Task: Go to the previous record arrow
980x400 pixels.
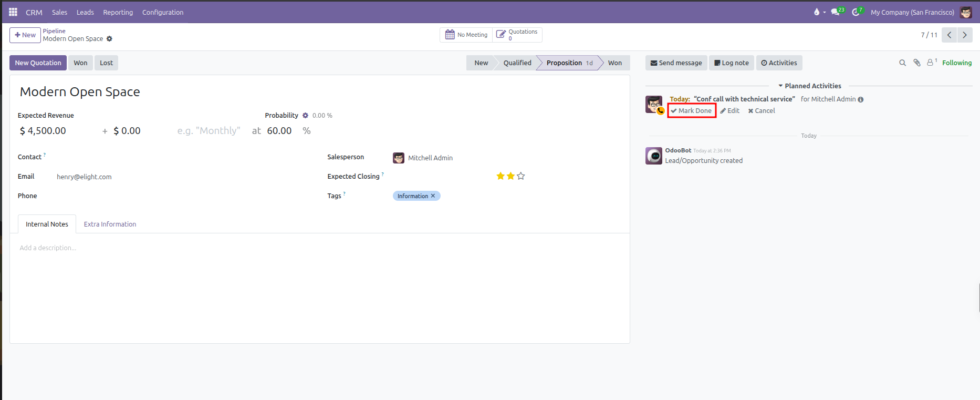Action: coord(949,35)
